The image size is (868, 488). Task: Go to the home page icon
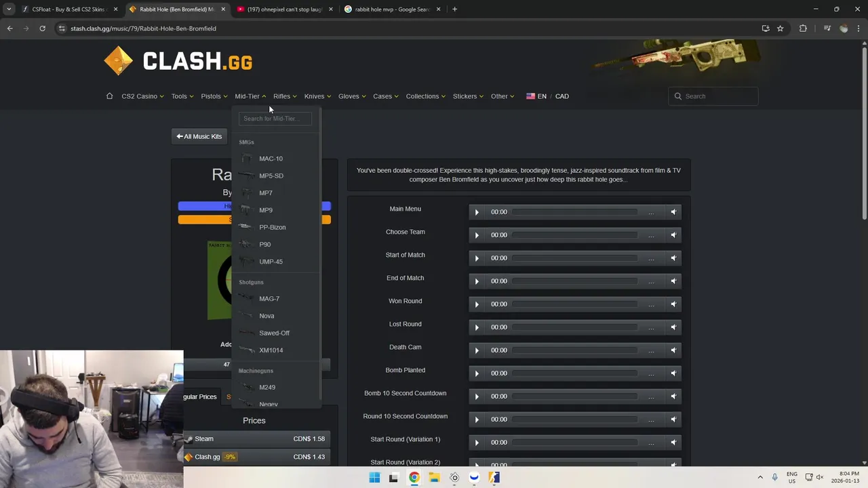point(109,96)
